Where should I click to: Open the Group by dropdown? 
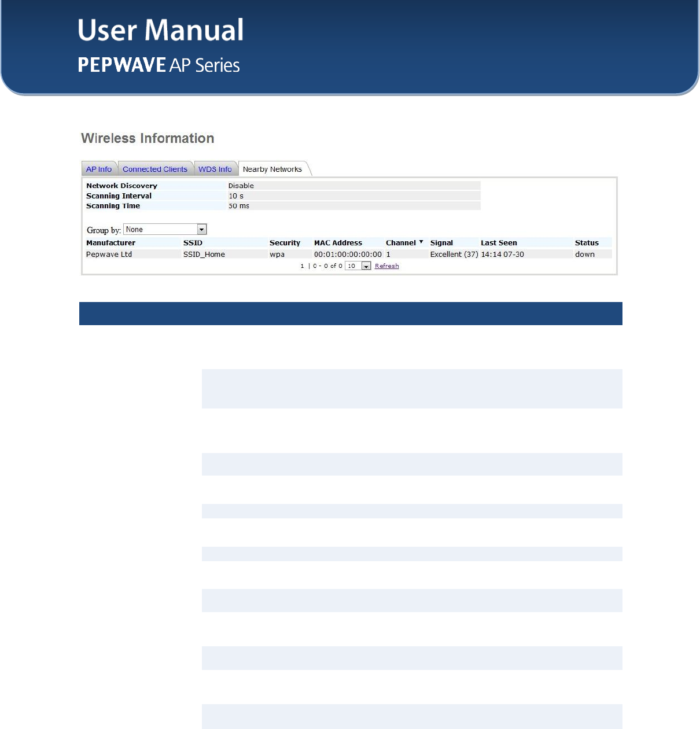(x=165, y=230)
